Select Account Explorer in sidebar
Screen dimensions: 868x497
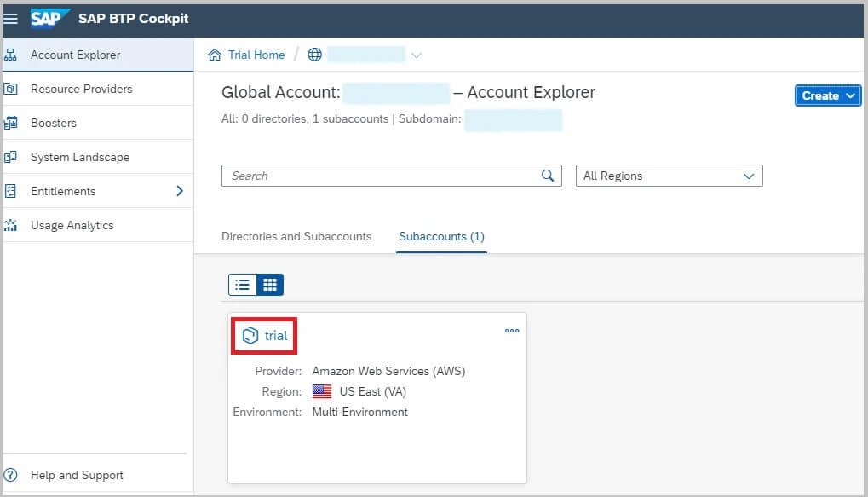pyautogui.click(x=98, y=55)
